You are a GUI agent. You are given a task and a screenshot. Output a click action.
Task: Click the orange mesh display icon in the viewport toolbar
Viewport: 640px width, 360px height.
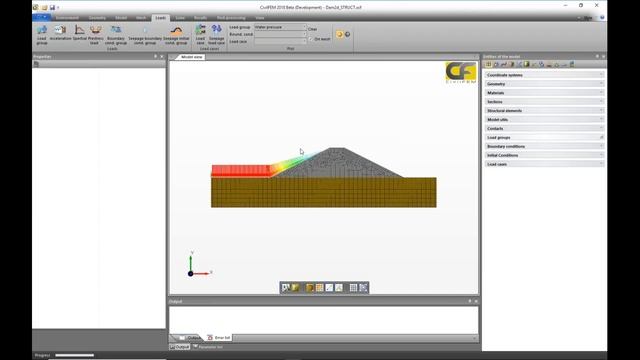pyautogui.click(x=320, y=288)
